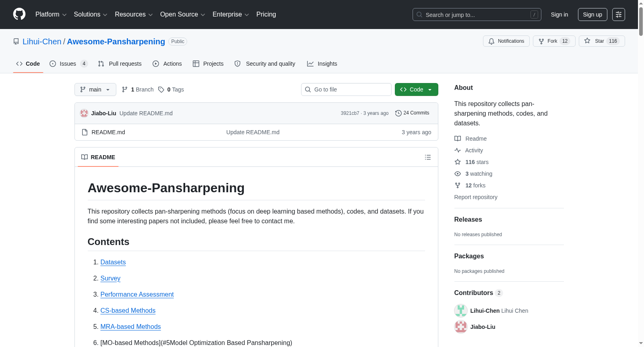Click the Go to file input
The width and height of the screenshot is (644, 347).
pyautogui.click(x=346, y=89)
